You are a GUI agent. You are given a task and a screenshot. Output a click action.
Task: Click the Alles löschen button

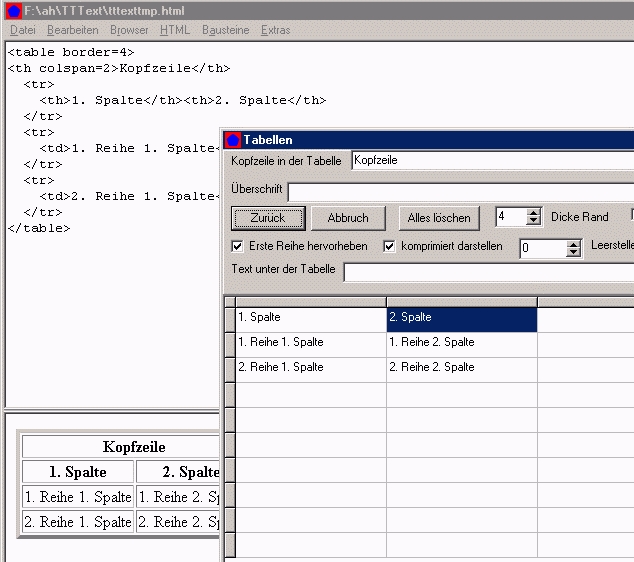pos(439,218)
